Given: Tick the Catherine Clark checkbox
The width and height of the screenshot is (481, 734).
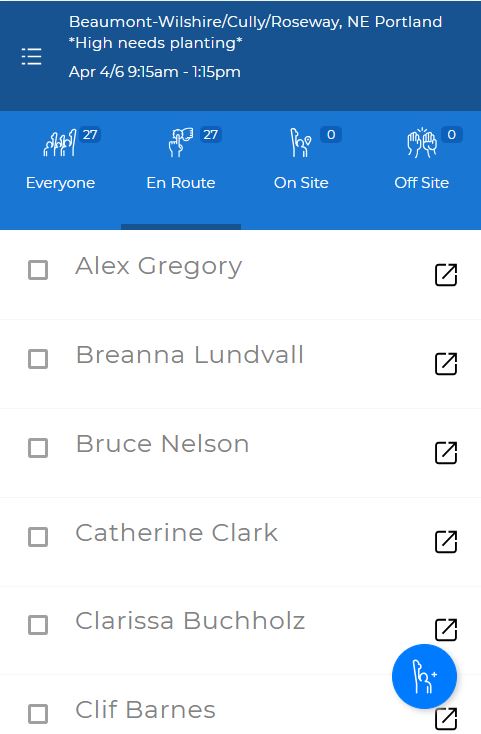Looking at the screenshot, I should [38, 537].
